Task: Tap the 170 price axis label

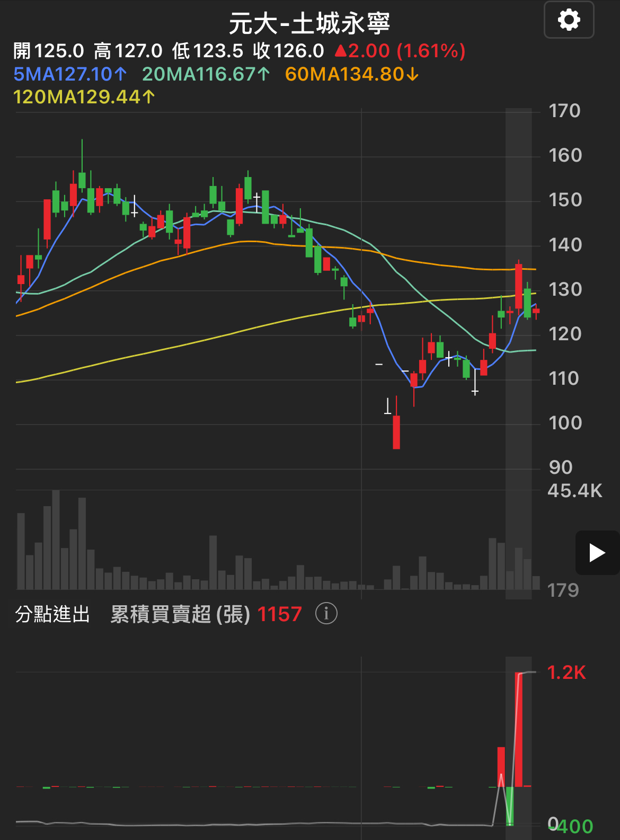Action: [x=565, y=111]
